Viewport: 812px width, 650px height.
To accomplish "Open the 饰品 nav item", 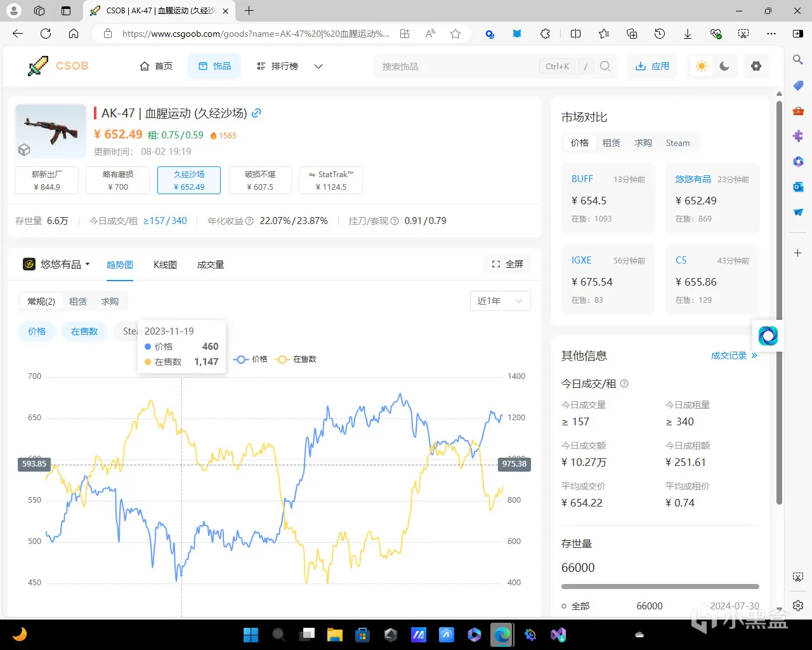I will (214, 66).
